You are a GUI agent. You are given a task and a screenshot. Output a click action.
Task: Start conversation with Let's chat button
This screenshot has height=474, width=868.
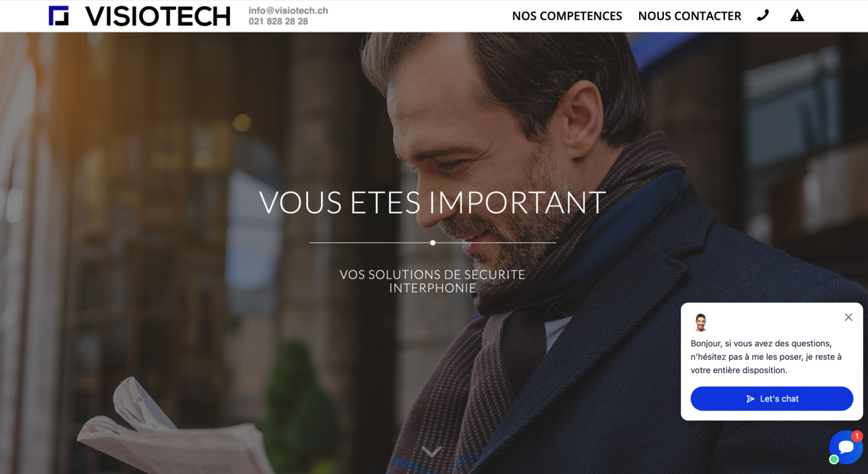pyautogui.click(x=772, y=398)
